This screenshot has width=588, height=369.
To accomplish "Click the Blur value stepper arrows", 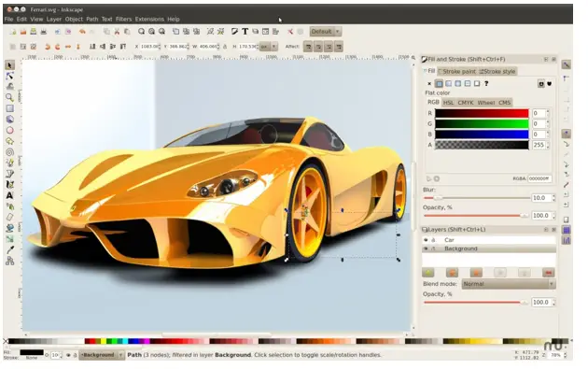I will coord(553,198).
